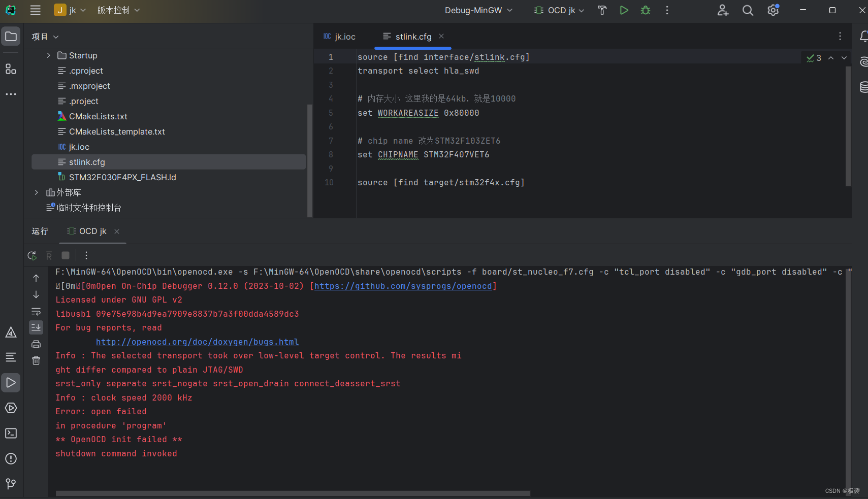Select CMakeLists.txt in the project tree
Image resolution: width=868 pixels, height=499 pixels.
92,116
